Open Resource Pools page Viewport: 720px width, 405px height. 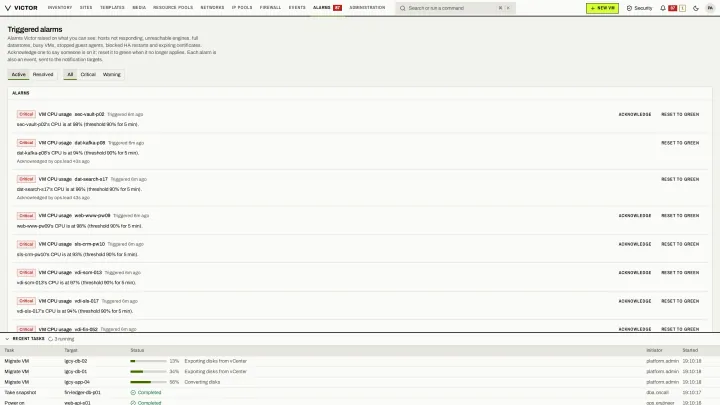pos(173,8)
